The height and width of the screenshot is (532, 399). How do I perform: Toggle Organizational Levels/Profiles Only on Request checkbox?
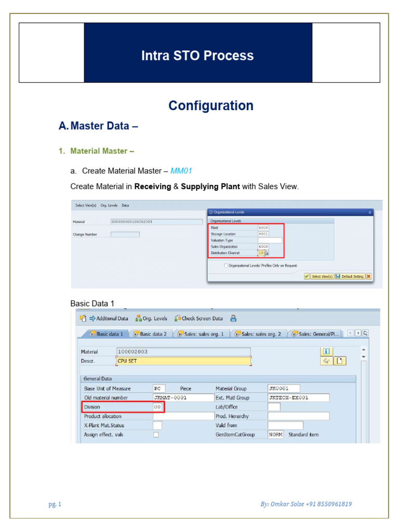pos(226,265)
